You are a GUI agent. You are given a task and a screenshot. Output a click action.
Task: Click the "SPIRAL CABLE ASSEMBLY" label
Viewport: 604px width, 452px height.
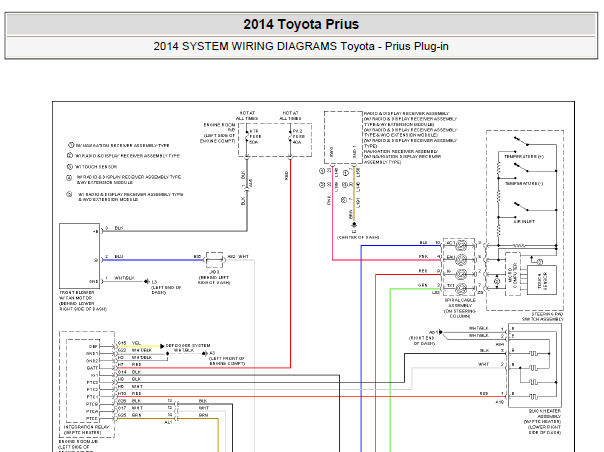tap(460, 302)
